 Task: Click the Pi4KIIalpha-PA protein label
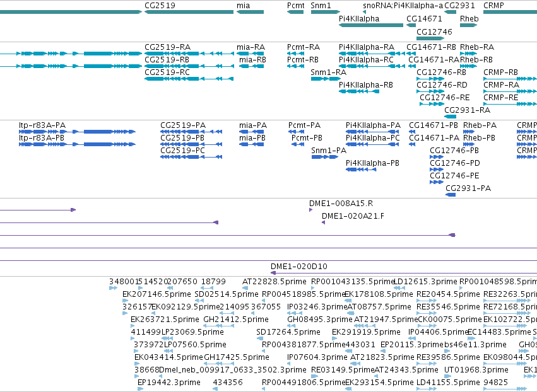coord(372,125)
